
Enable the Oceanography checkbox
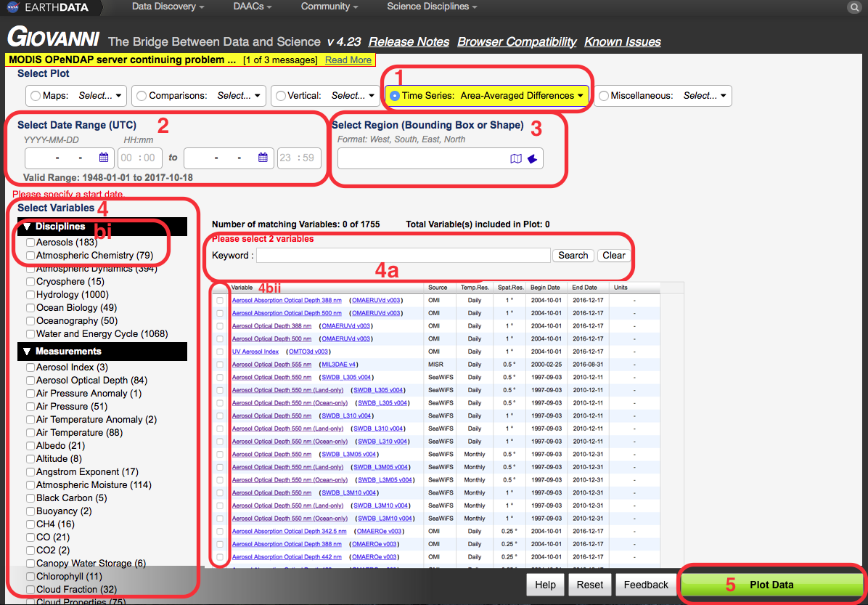click(x=30, y=321)
